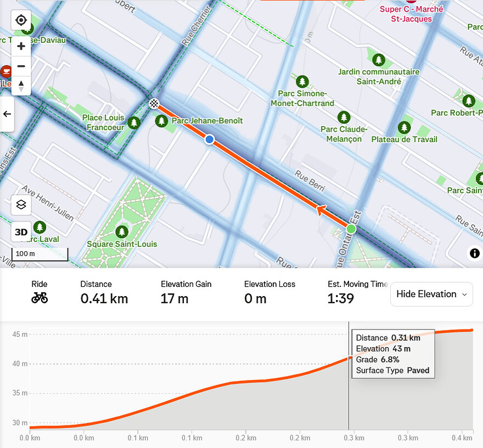Viewport: 483px width, 448px height.
Task: Open the map layers selector
Action: [x=21, y=205]
